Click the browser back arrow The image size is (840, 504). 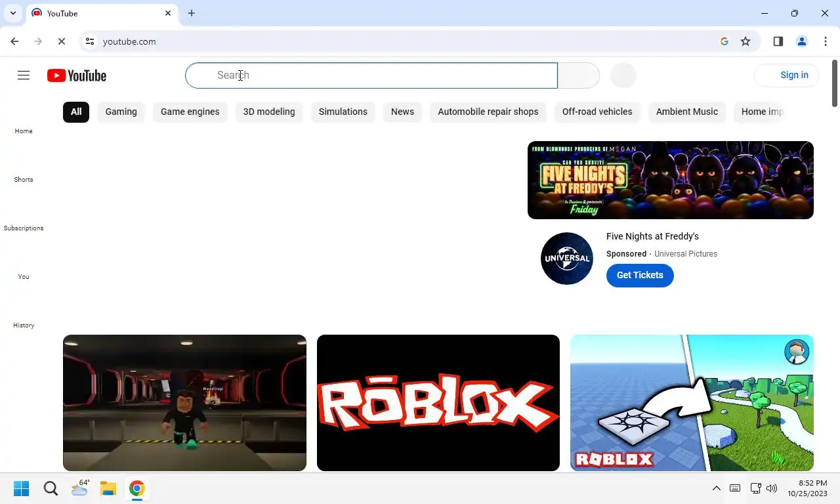tap(14, 41)
